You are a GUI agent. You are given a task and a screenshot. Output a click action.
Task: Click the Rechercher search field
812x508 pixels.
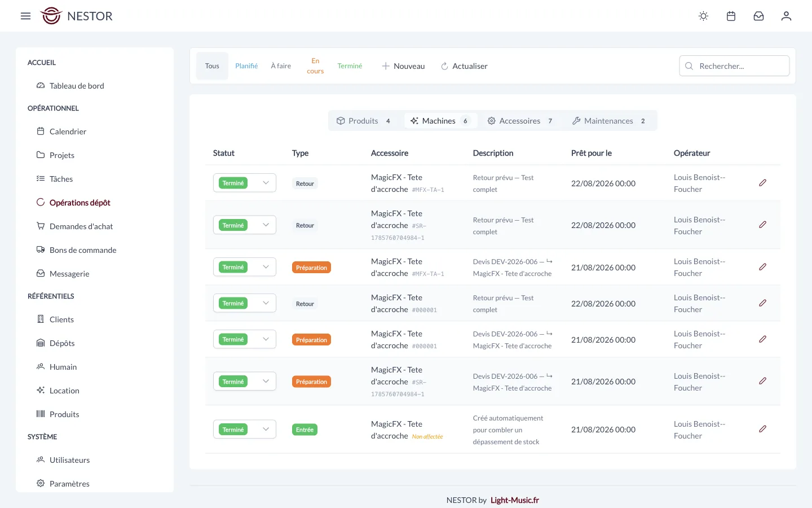point(734,66)
